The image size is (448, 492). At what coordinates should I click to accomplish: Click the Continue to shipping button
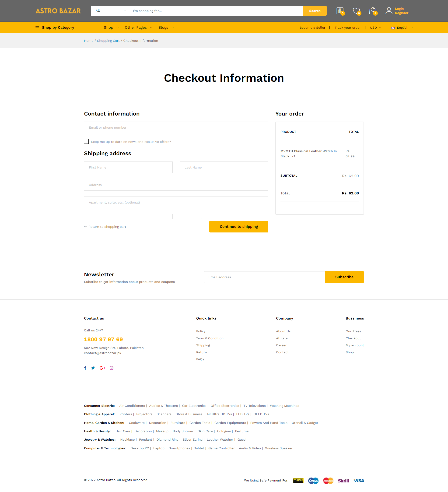pos(238,226)
